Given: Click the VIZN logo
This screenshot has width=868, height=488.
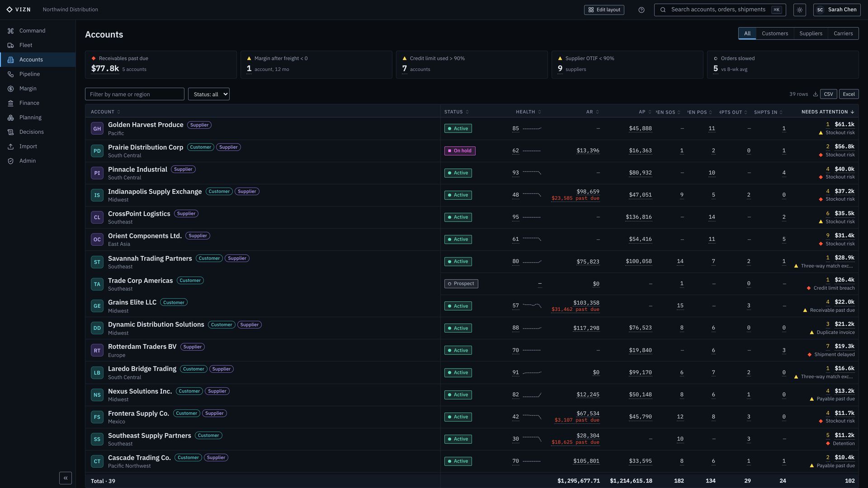Looking at the screenshot, I should coord(19,9).
